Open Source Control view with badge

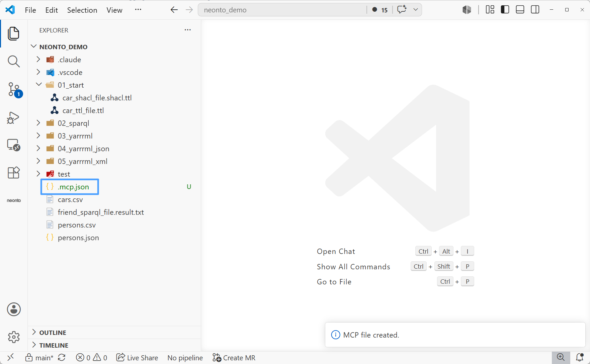pos(14,90)
